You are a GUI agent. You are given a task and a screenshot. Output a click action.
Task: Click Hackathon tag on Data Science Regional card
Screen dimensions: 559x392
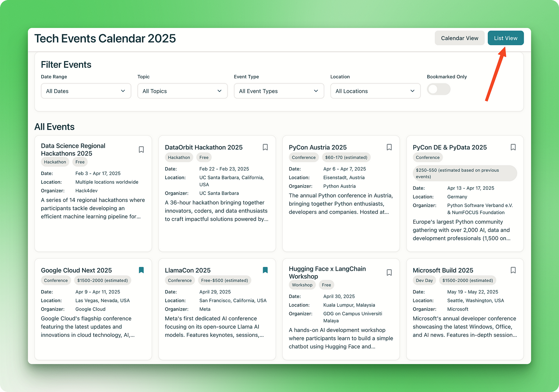(x=55, y=162)
